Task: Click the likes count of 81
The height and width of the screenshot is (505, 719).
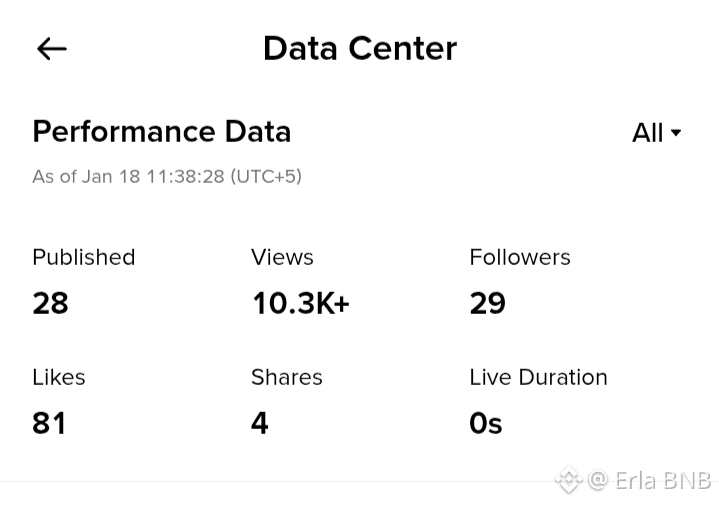Action: pyautogui.click(x=49, y=423)
